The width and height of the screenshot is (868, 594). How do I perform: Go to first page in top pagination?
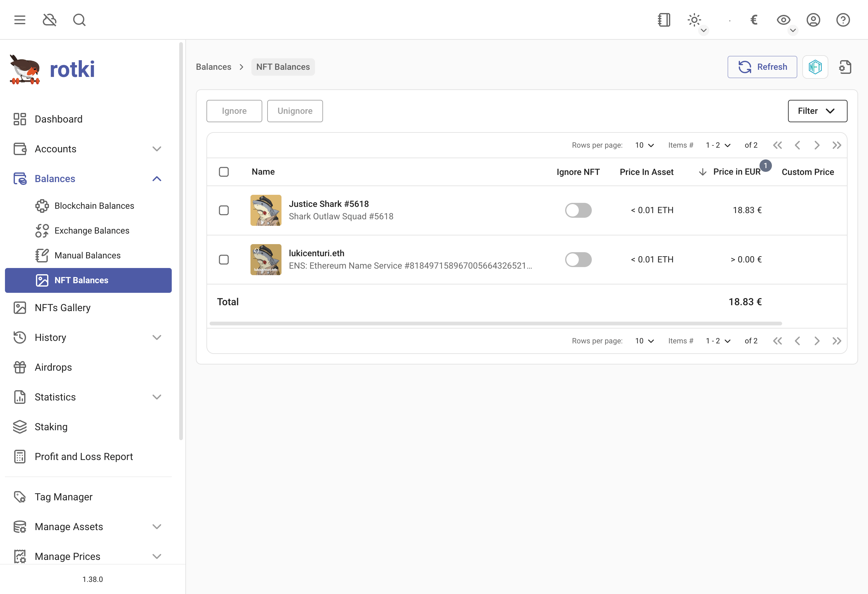(777, 145)
